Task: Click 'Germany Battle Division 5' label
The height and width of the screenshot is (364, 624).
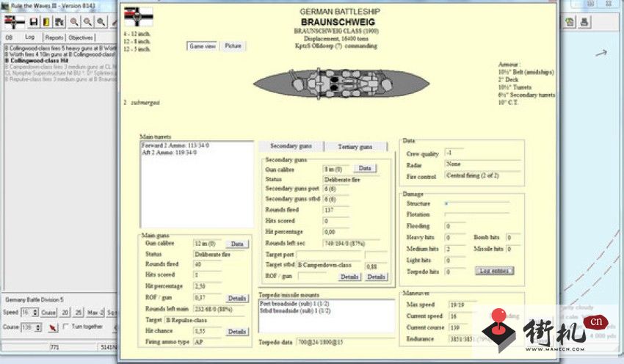Action: point(35,299)
